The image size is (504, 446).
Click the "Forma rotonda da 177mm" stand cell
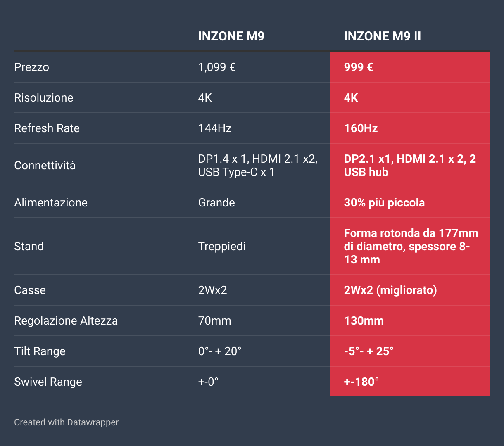point(410,246)
